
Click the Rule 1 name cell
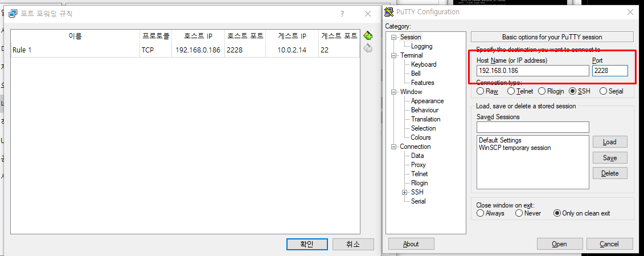(75, 50)
